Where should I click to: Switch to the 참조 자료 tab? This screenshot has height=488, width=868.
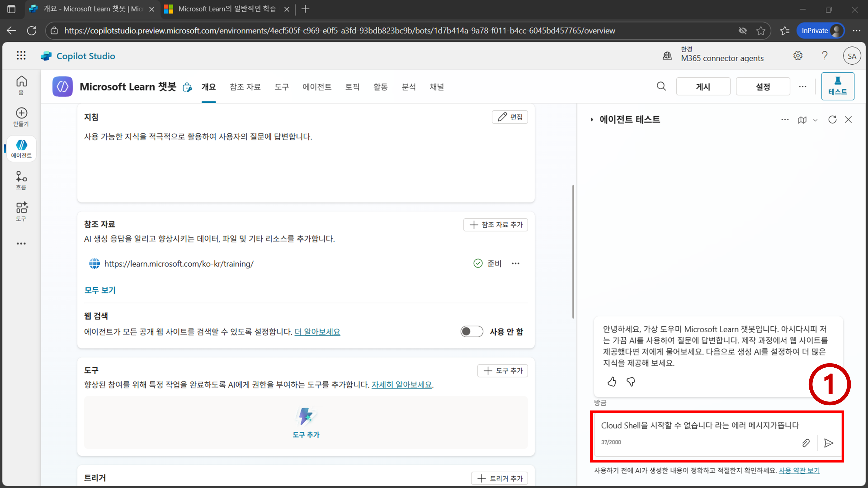(x=245, y=87)
